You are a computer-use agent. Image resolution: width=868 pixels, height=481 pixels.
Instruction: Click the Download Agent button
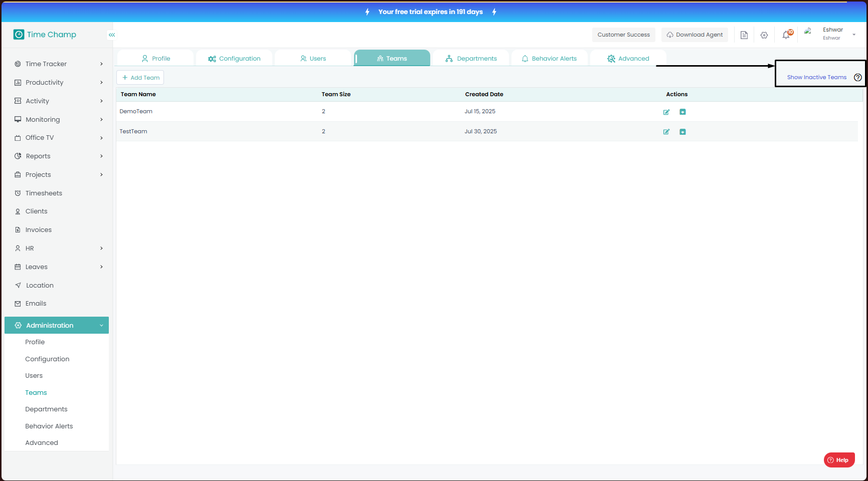[x=695, y=35]
